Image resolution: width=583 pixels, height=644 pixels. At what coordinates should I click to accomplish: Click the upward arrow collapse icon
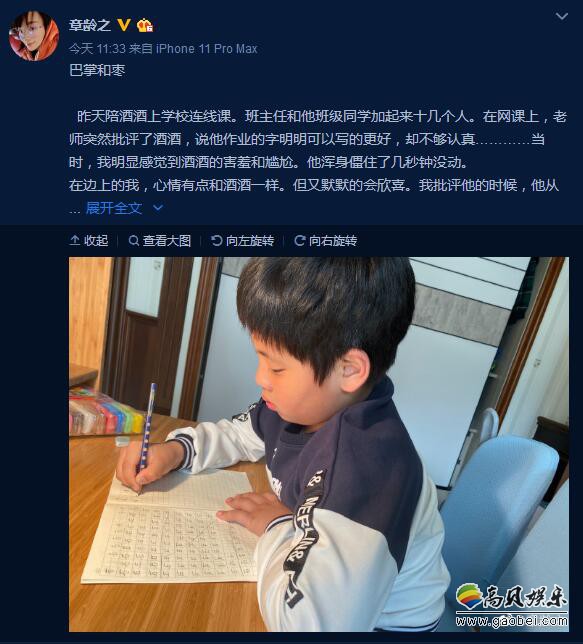[74, 240]
